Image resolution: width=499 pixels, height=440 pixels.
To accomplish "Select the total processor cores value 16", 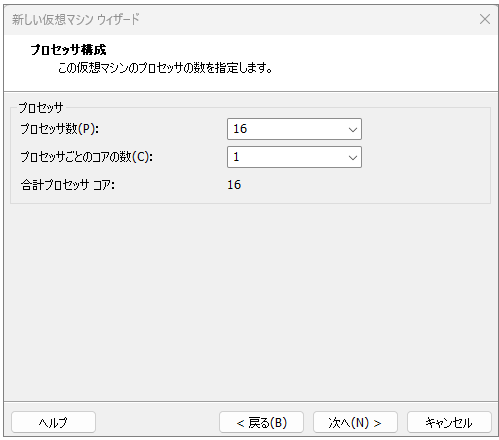I will point(234,185).
